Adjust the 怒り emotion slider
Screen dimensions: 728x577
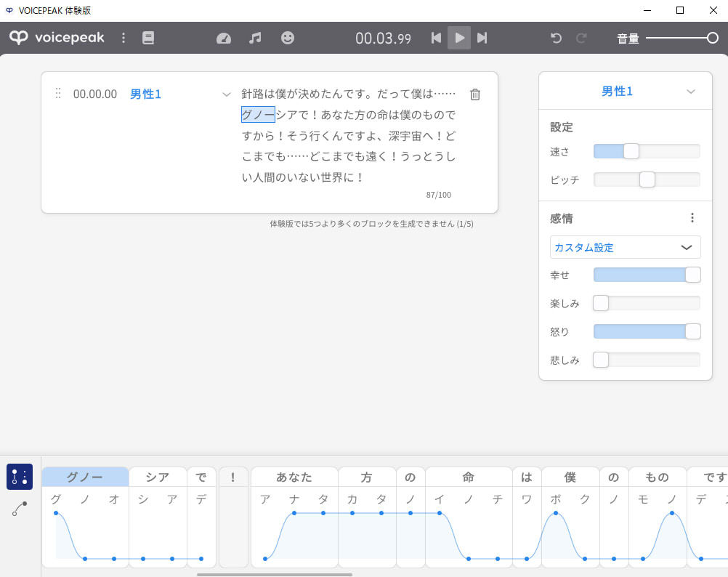pyautogui.click(x=647, y=331)
